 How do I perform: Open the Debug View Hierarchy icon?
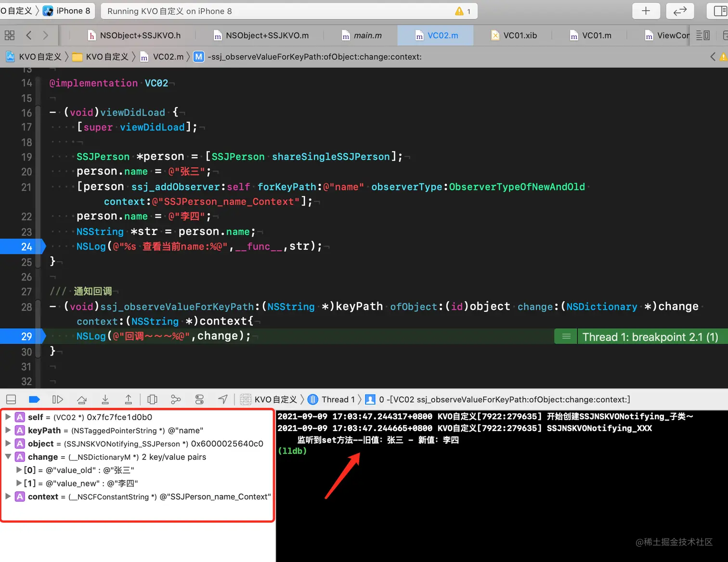tap(153, 399)
